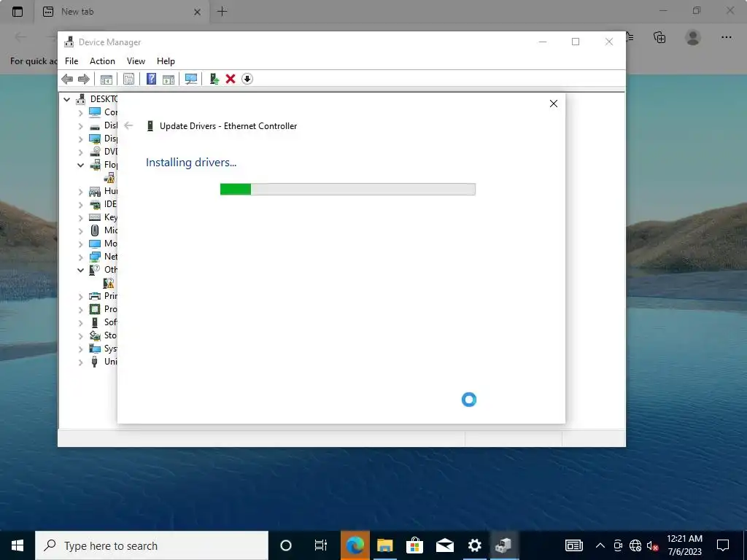Collapse the DESKTOP root node
The image size is (747, 560).
[66, 99]
